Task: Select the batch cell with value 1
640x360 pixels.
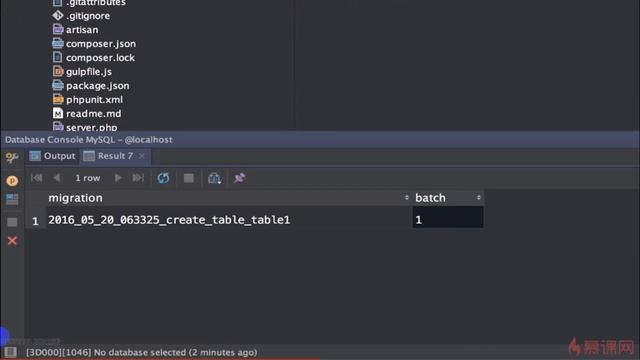Action: click(448, 217)
